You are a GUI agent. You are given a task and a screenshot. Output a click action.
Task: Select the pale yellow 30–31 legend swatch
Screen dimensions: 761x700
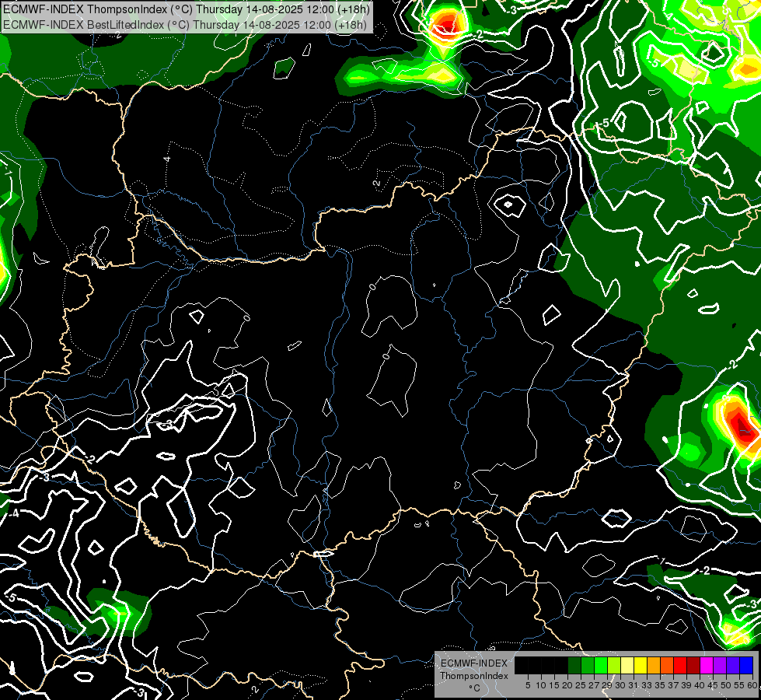627,666
